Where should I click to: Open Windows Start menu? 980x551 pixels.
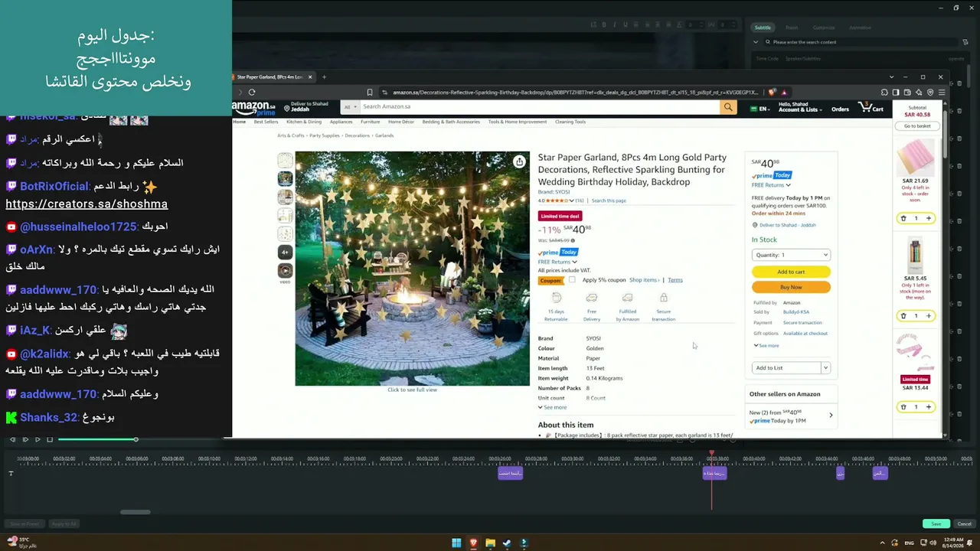pos(456,543)
